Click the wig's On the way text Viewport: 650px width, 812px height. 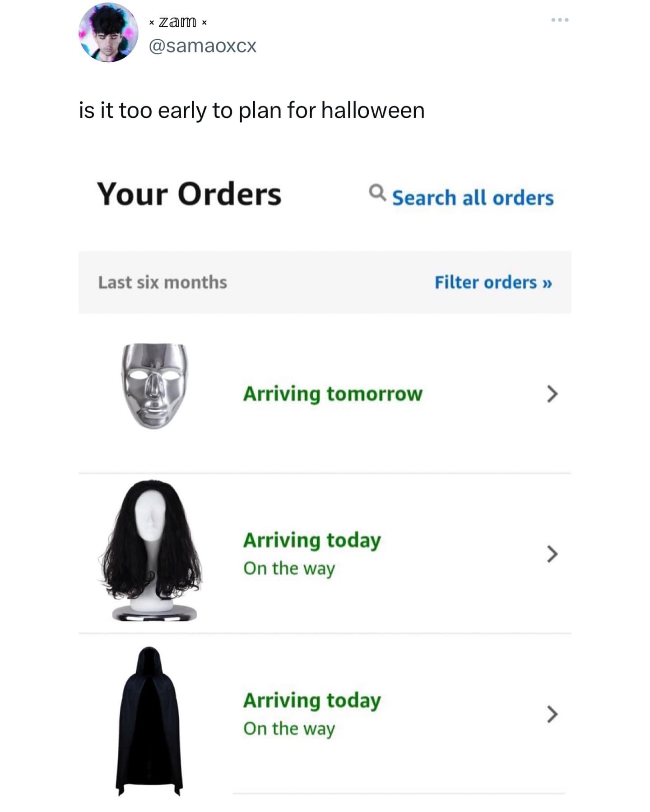289,568
